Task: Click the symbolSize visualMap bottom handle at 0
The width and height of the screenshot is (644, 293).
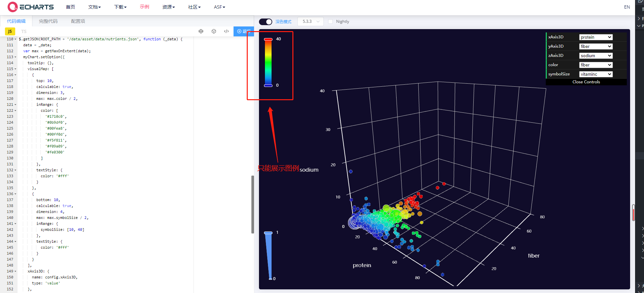Action: [270, 279]
